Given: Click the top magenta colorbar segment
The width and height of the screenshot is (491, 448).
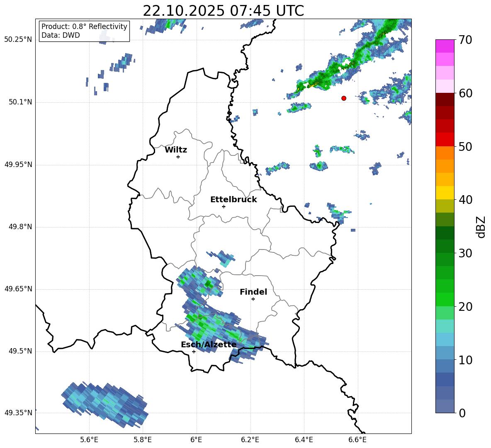Looking at the screenshot, I should [x=445, y=46].
